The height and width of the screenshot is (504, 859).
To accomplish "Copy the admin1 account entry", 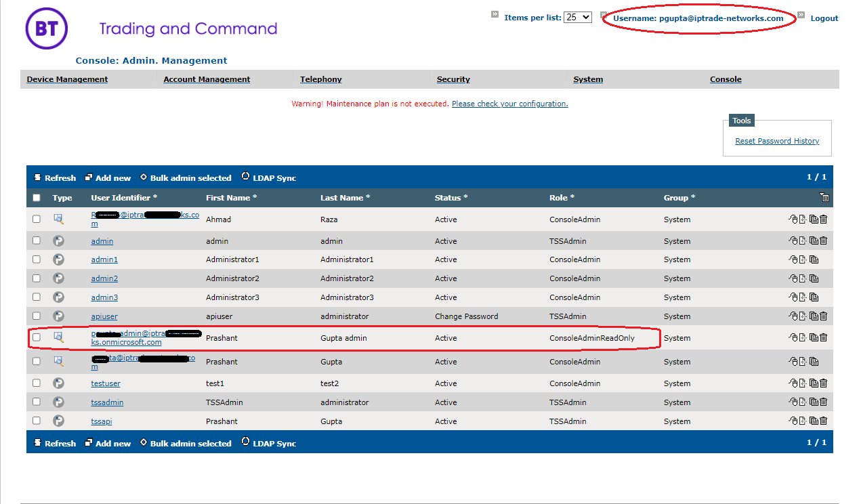I will 814,259.
